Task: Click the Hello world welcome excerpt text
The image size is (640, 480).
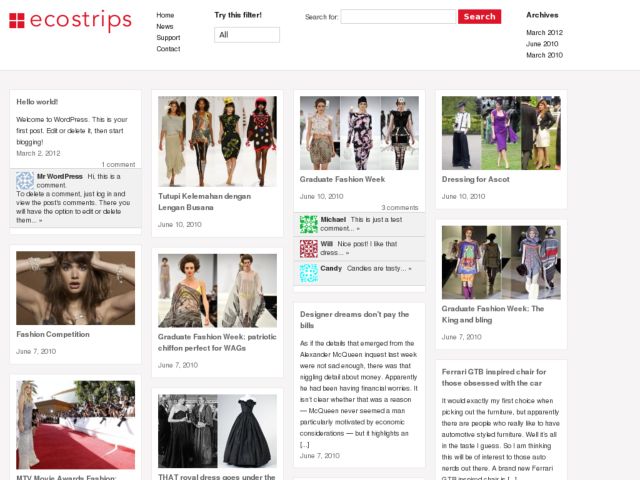Action: coord(72,131)
